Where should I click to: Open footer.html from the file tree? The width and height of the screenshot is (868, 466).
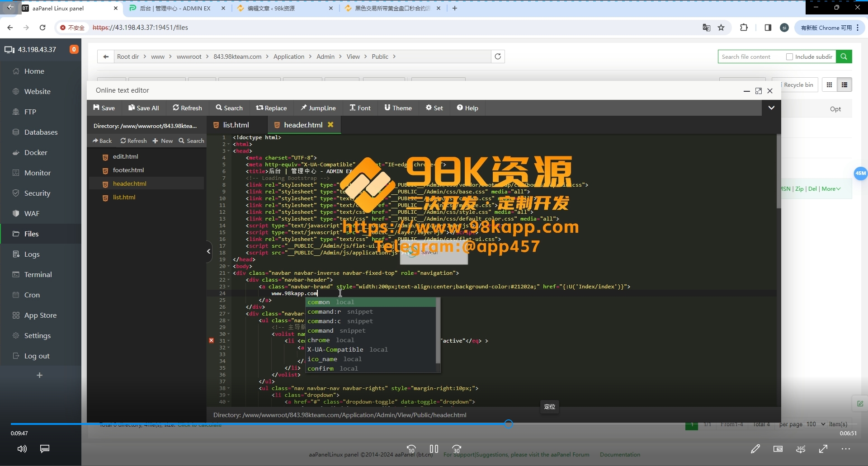[128, 170]
